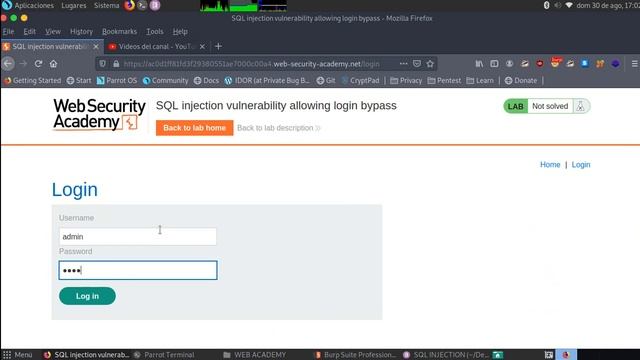Focus the Username input field
The width and height of the screenshot is (640, 360).
tap(138, 236)
